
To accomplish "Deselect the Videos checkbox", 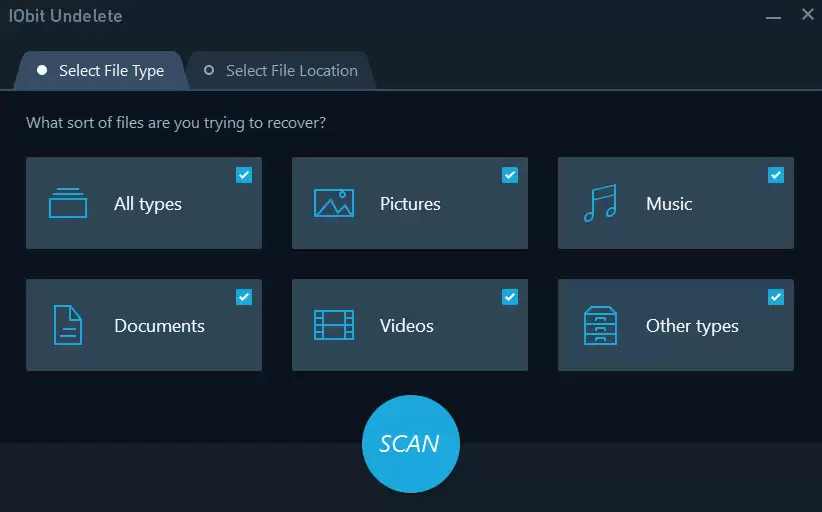I will point(510,297).
